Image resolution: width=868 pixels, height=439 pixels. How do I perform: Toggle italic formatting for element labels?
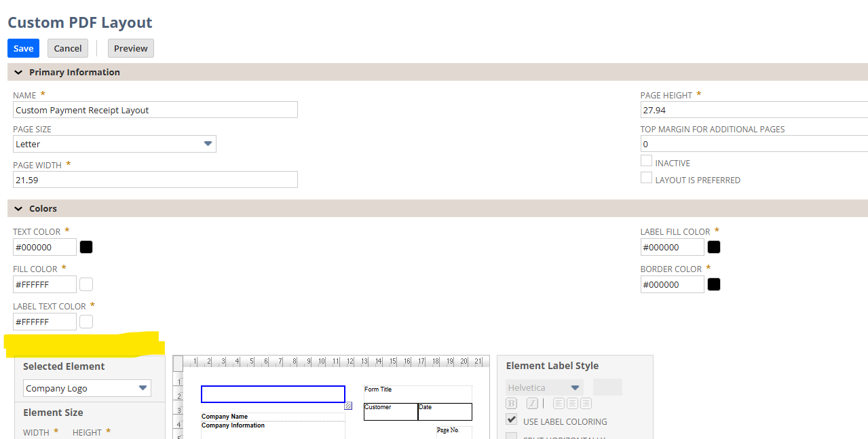pyautogui.click(x=533, y=403)
